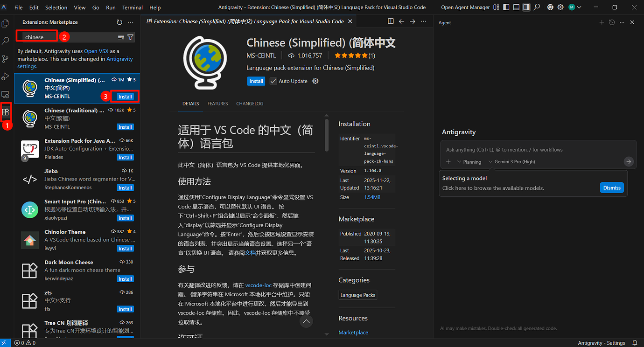Open the Open VSX link
The width and height of the screenshot is (644, 347).
click(96, 51)
